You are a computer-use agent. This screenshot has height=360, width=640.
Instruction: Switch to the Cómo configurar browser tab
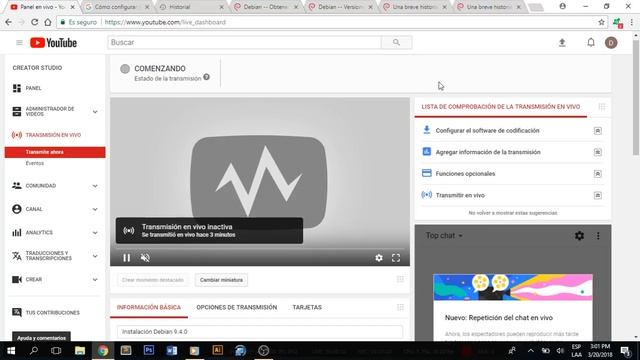117,7
